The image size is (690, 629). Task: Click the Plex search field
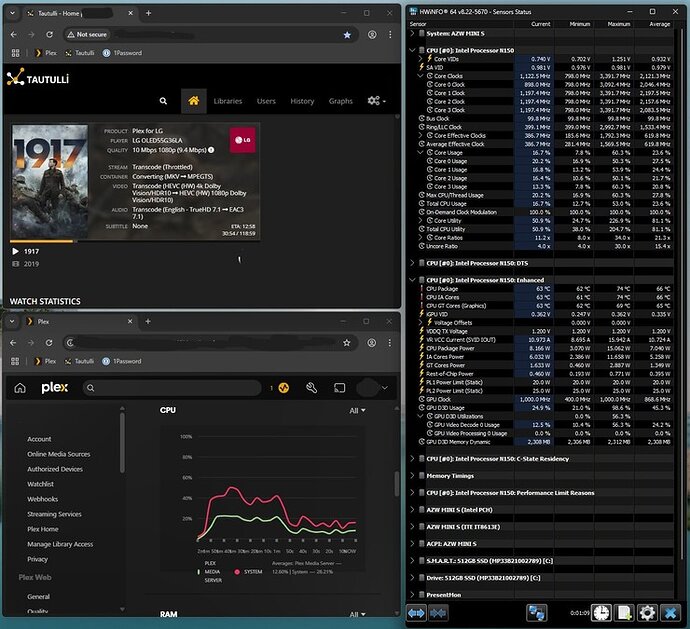coord(172,388)
